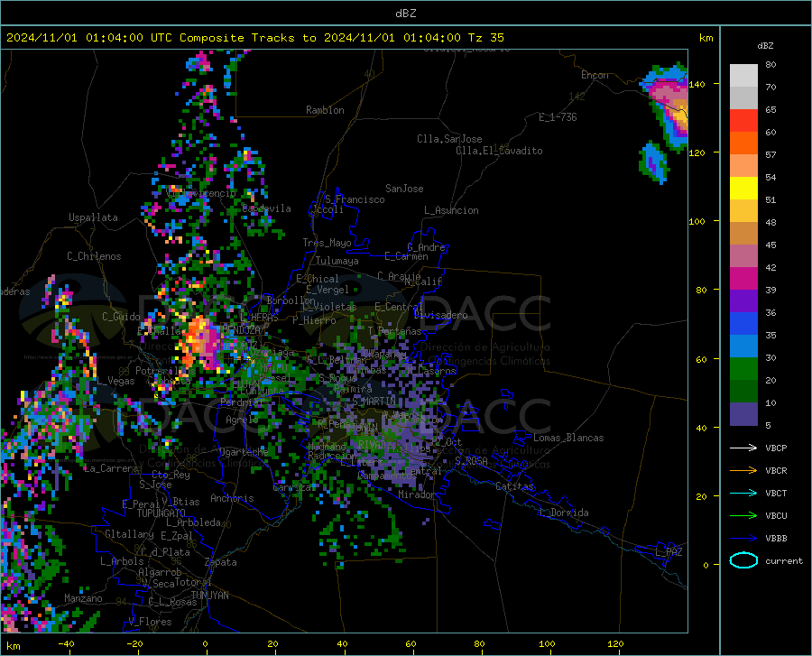Click the La_Carrera place label

111,468
